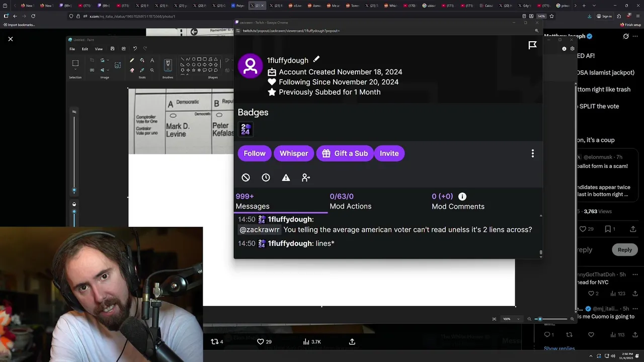Viewport: 644px width, 362px height.
Task: Open the Import bookmarks item
Action: pos(19,25)
